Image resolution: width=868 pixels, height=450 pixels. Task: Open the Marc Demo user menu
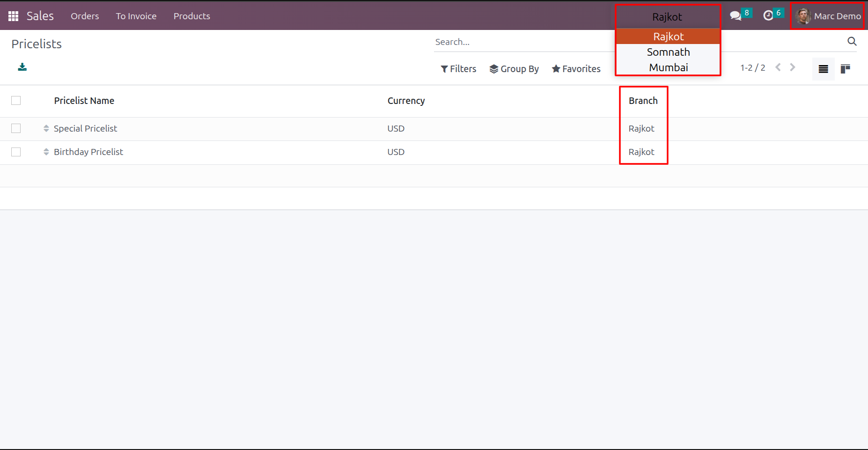(x=828, y=16)
